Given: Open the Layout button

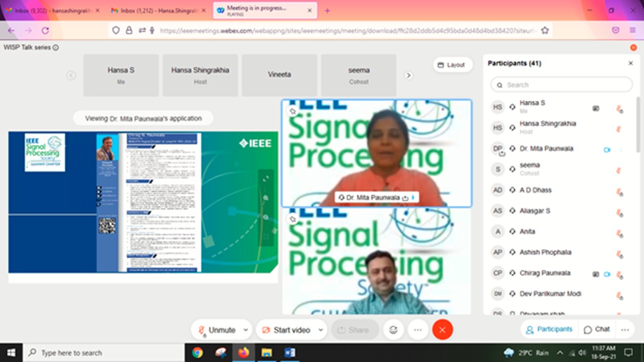Looking at the screenshot, I should point(451,65).
